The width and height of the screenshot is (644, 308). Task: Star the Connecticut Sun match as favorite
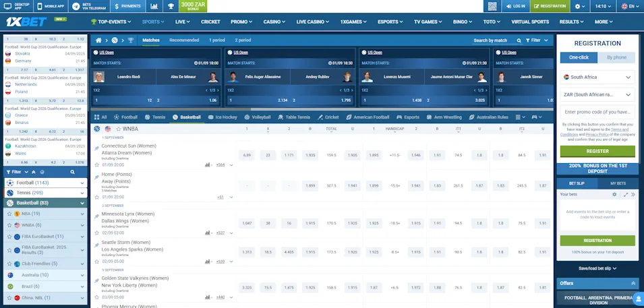[97, 164]
